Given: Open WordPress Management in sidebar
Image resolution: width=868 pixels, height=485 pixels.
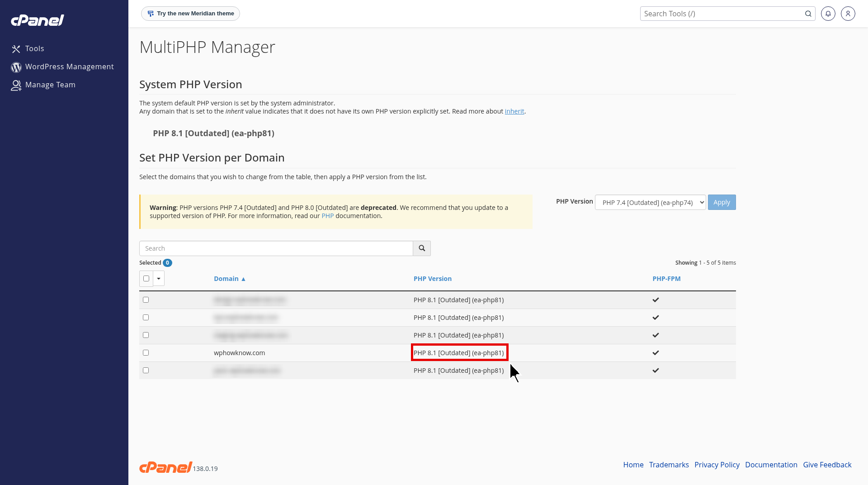Looking at the screenshot, I should pos(69,67).
